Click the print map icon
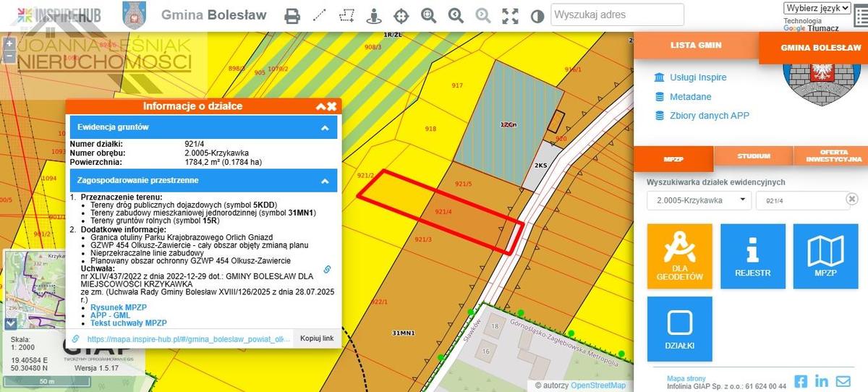This screenshot has width=868, height=392. click(x=292, y=15)
